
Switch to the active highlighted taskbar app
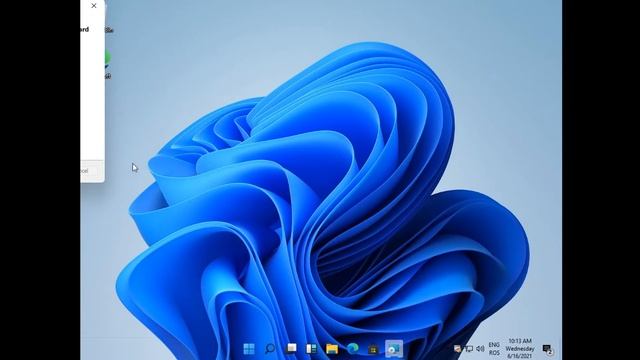point(394,349)
